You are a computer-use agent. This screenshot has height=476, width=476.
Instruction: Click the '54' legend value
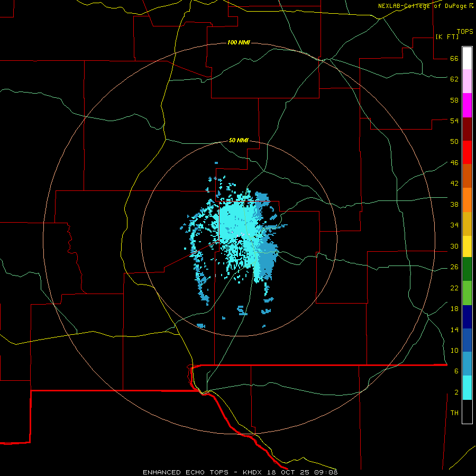coord(454,121)
